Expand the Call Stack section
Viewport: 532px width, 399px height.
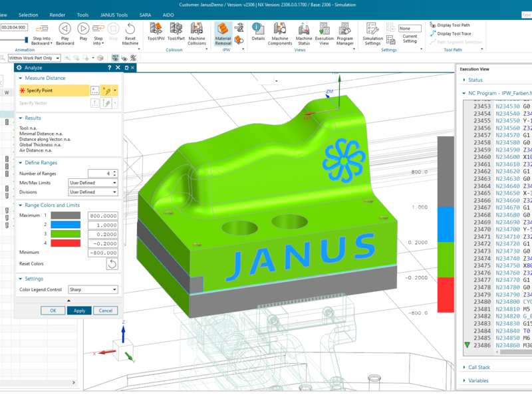(464, 367)
